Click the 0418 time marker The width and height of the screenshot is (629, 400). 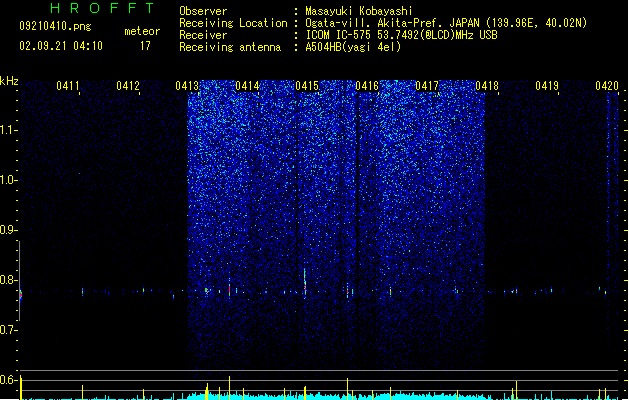487,86
